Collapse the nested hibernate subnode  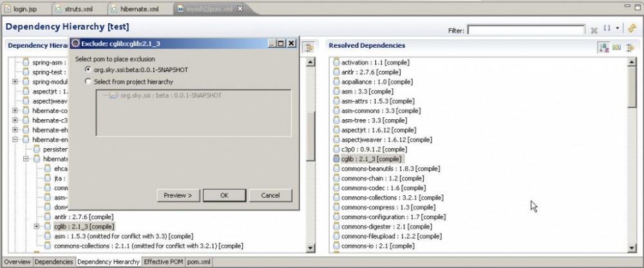click(26, 158)
